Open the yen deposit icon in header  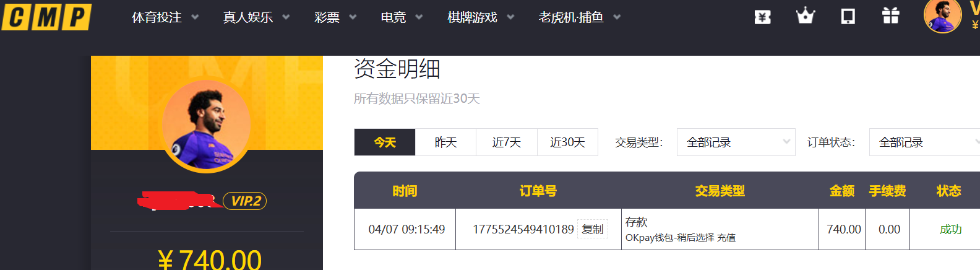pyautogui.click(x=762, y=17)
